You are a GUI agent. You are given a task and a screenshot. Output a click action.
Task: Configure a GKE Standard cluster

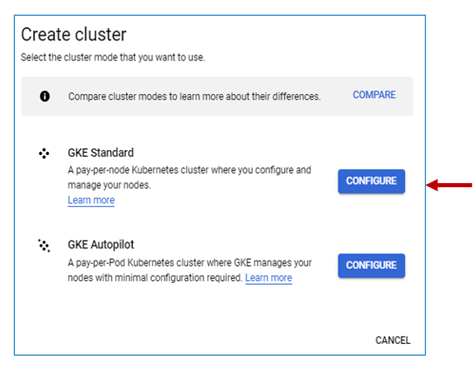tap(371, 181)
